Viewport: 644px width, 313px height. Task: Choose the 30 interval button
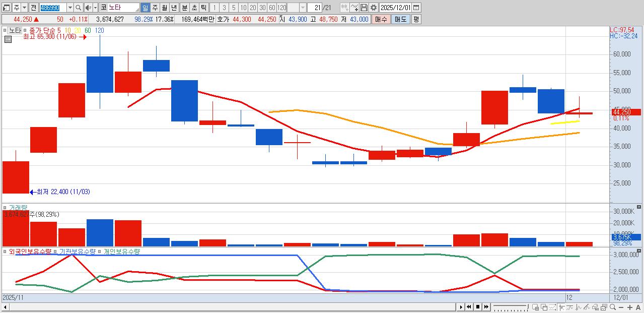(262, 8)
